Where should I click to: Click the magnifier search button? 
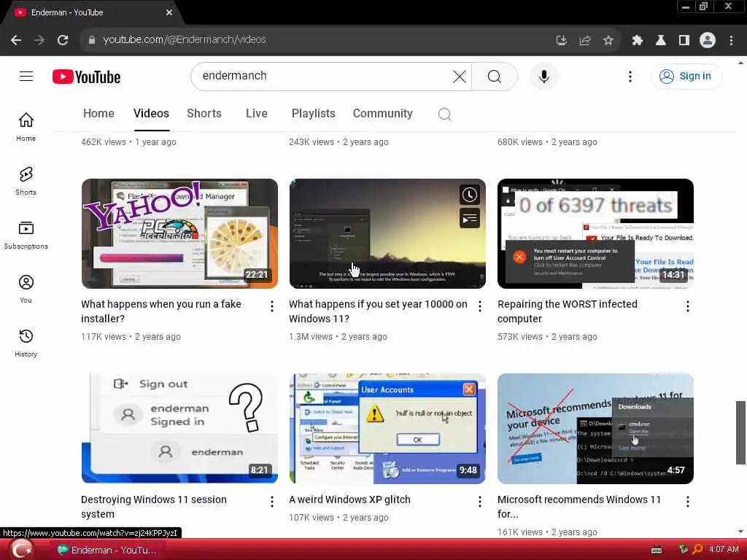point(495,76)
